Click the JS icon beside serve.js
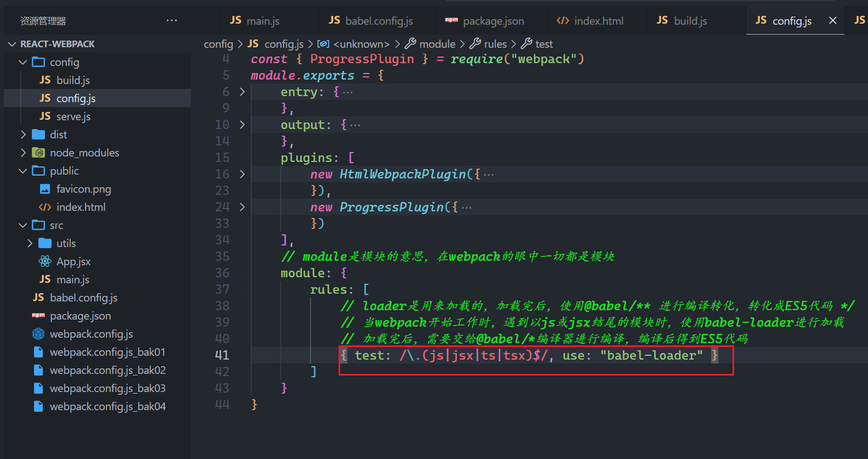Image resolution: width=868 pixels, height=459 pixels. point(45,116)
